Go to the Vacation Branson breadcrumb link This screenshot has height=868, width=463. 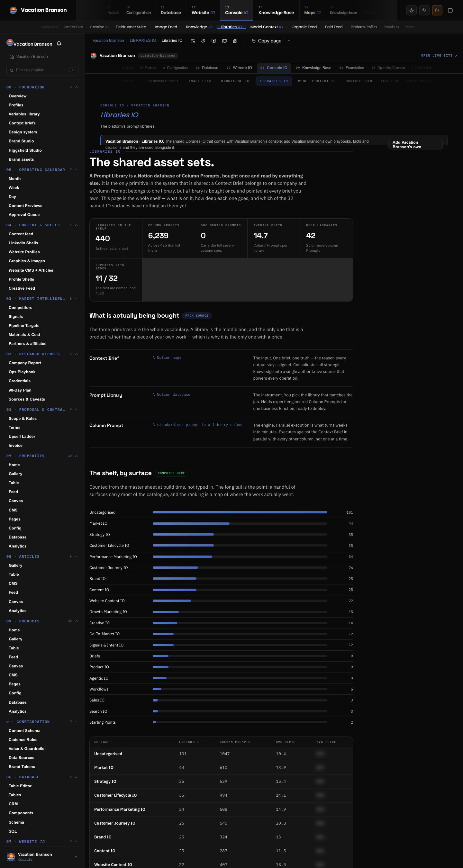[108, 41]
